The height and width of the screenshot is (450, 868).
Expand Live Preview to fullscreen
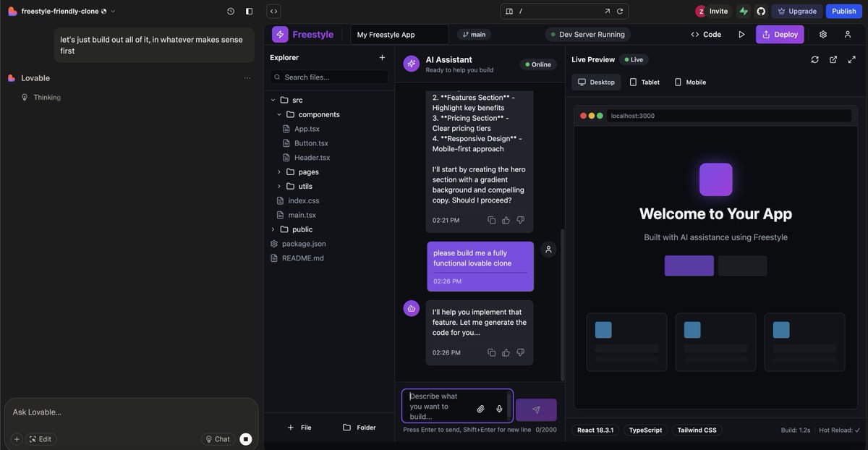(x=851, y=59)
